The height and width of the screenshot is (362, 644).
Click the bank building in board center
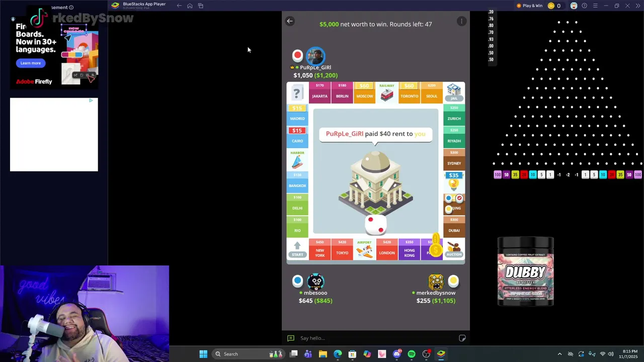375,183
